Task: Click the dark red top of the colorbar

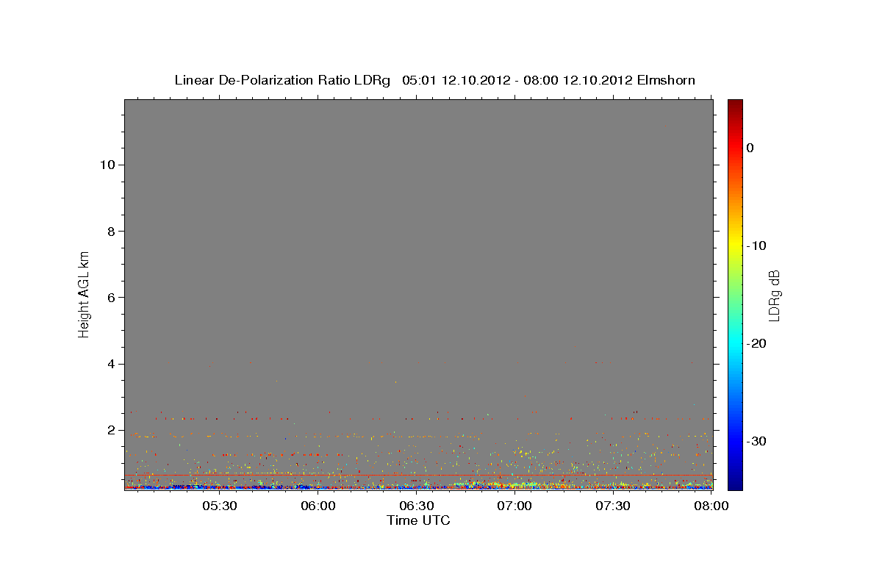Action: pyautogui.click(x=735, y=105)
